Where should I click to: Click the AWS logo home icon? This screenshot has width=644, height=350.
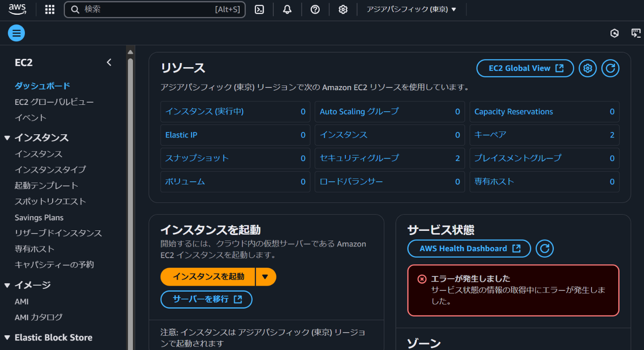(x=17, y=9)
